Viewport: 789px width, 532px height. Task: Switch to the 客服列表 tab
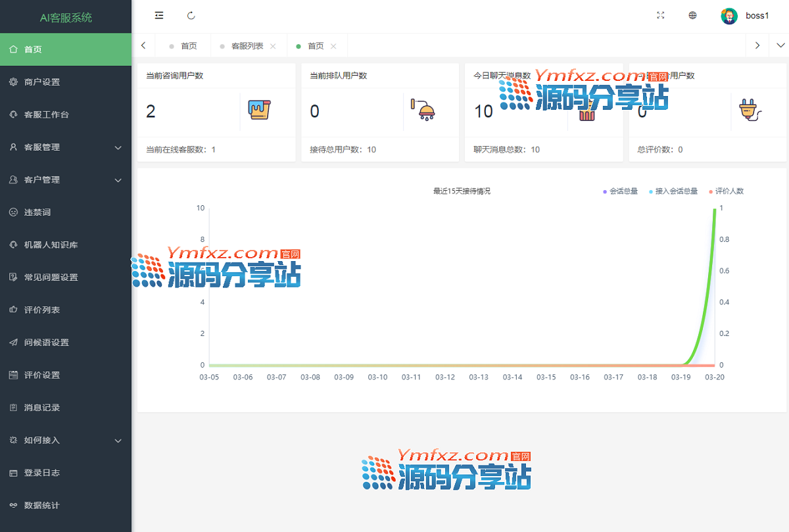(247, 46)
